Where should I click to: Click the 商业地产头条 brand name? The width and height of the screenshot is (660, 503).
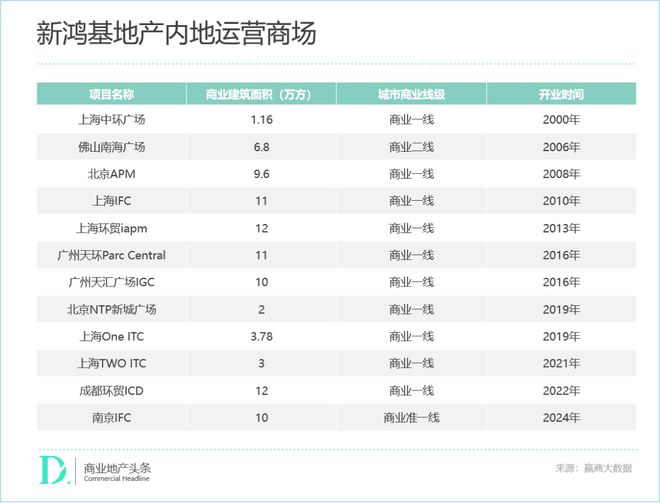(117, 468)
